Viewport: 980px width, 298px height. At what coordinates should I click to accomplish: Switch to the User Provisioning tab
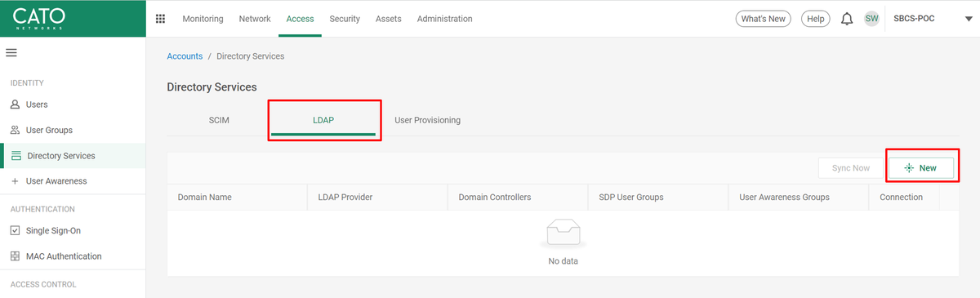click(x=427, y=120)
